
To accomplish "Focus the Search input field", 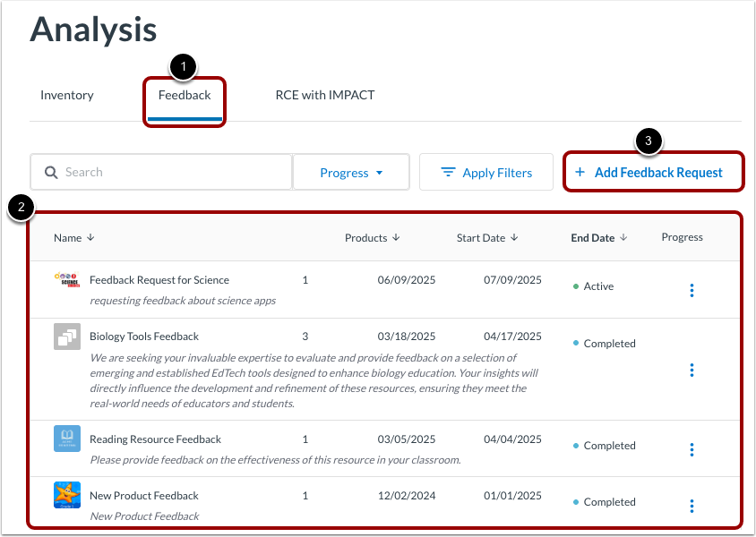I will point(161,173).
